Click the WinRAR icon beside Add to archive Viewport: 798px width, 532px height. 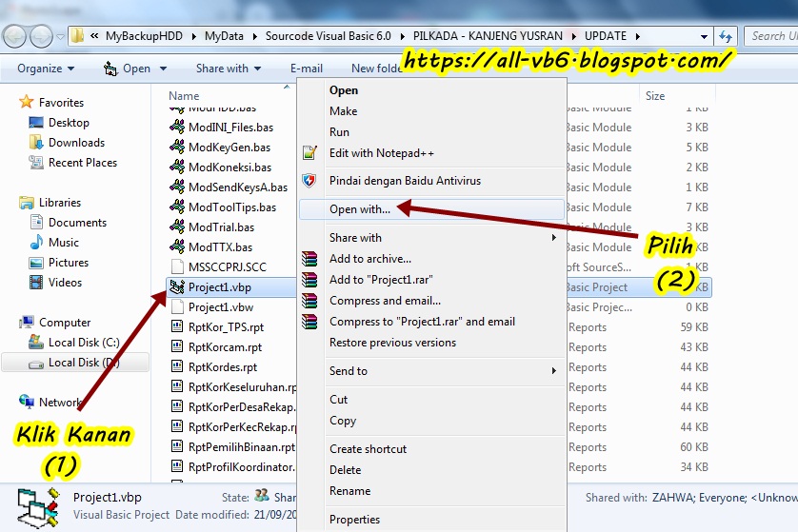click(309, 258)
